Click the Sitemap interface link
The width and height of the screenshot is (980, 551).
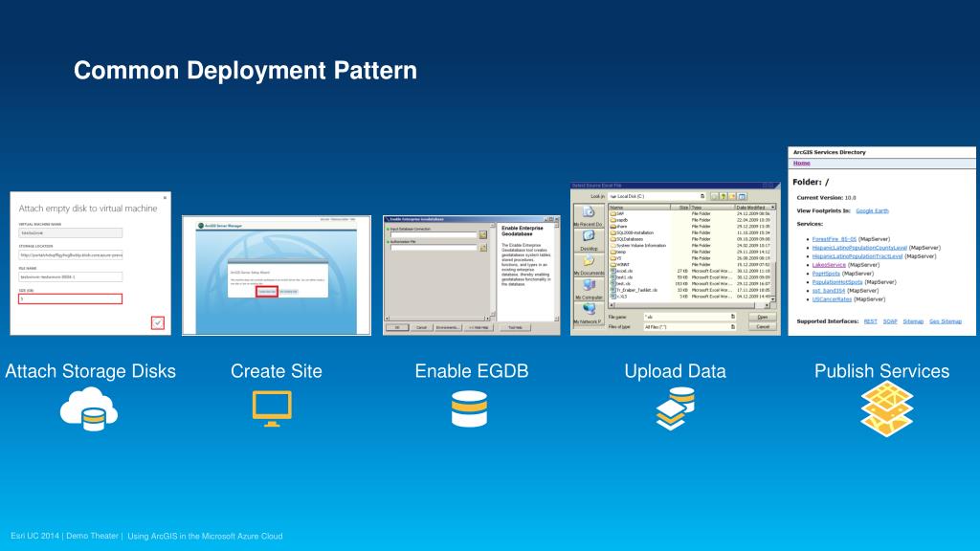coord(913,321)
